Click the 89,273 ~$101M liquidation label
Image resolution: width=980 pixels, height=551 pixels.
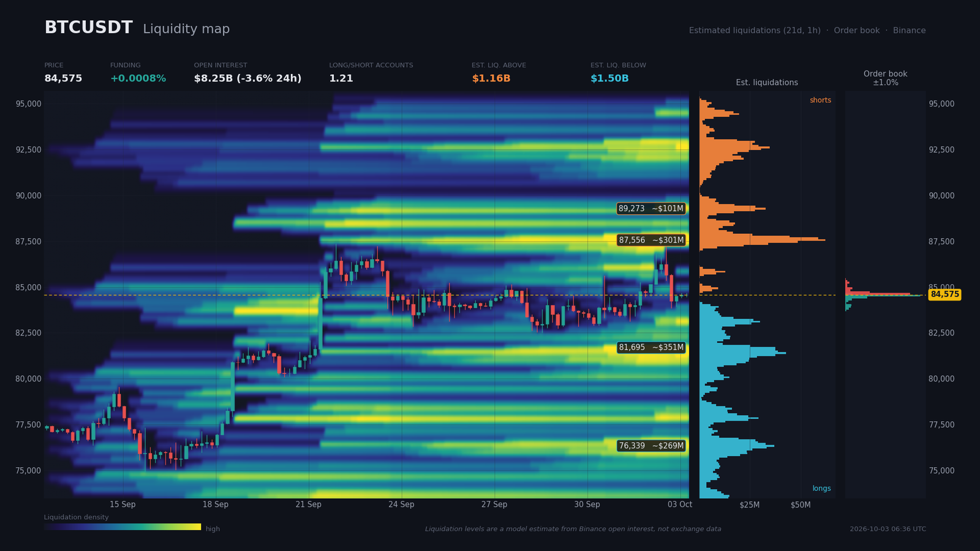651,209
